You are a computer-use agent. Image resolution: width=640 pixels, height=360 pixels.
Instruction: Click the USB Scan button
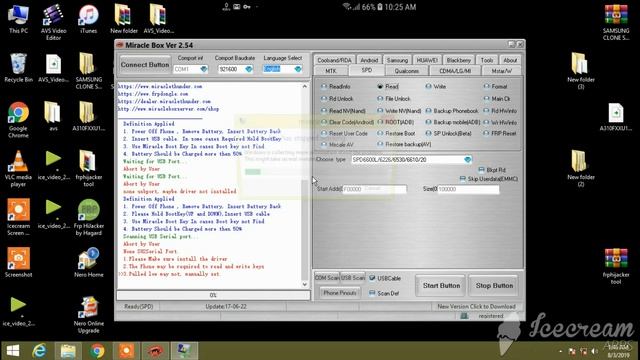tap(353, 278)
